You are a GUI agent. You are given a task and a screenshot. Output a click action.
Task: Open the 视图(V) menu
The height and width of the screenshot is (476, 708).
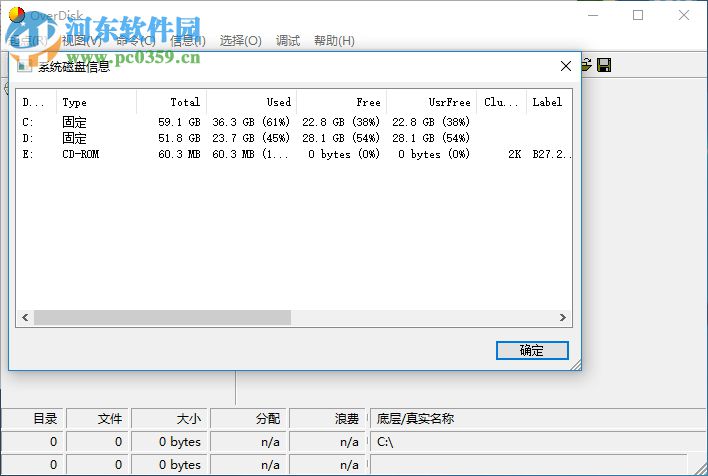pyautogui.click(x=81, y=41)
